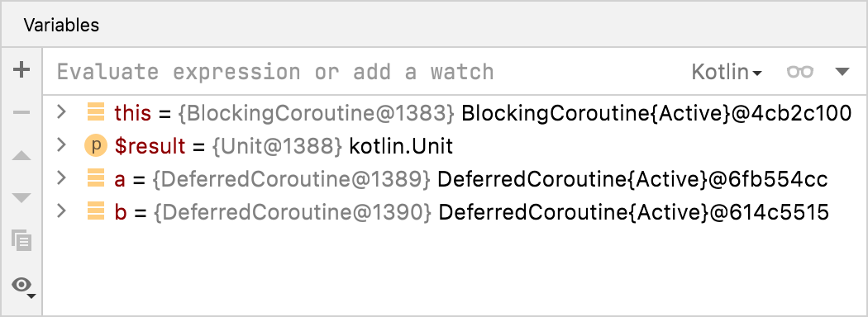Screen dimensions: 868x317
Task: Toggle the eye view options icon
Action: [x=23, y=286]
